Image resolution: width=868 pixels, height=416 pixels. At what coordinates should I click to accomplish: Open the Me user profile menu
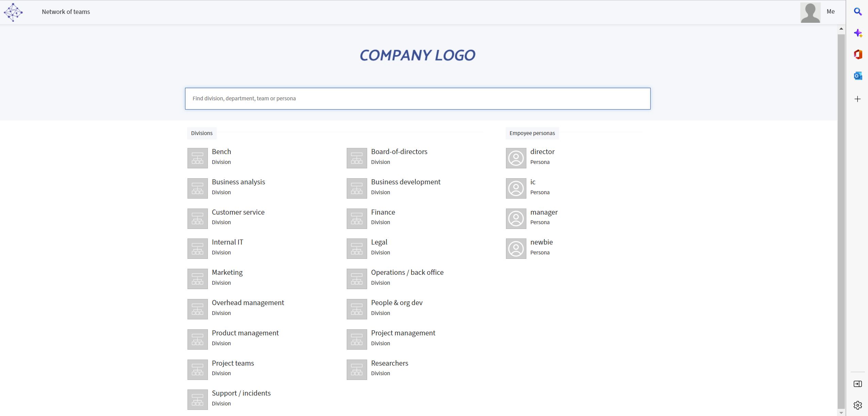(830, 12)
